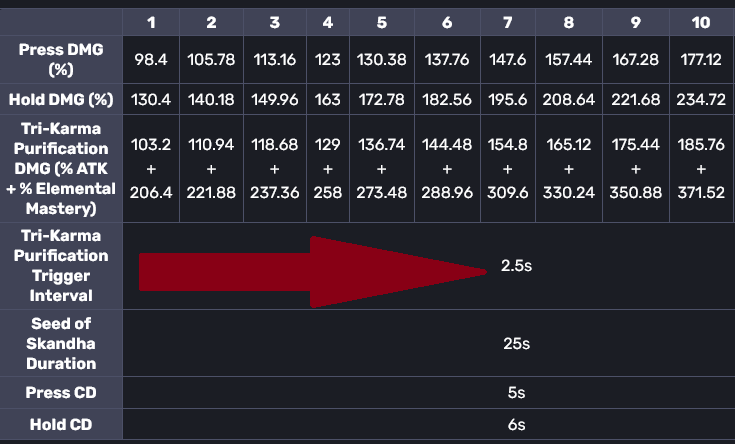Screen dimensions: 735x444
Task: Select Tri-Karma Elemental Mastery value 288.96
Action: (x=447, y=192)
